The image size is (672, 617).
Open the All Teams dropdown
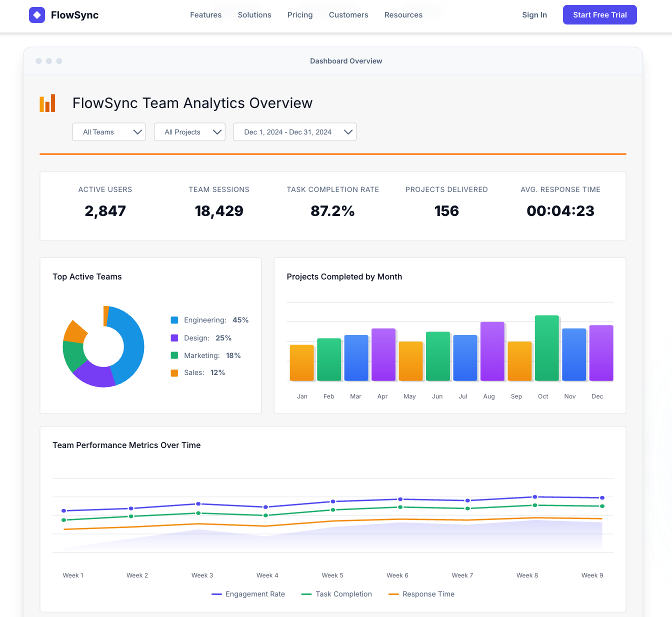click(109, 131)
